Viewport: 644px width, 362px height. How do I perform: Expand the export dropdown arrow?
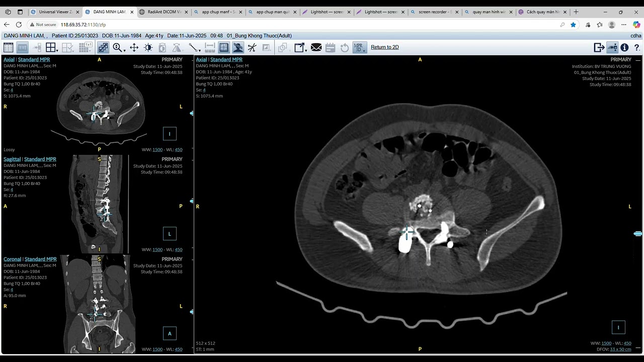pos(305,50)
